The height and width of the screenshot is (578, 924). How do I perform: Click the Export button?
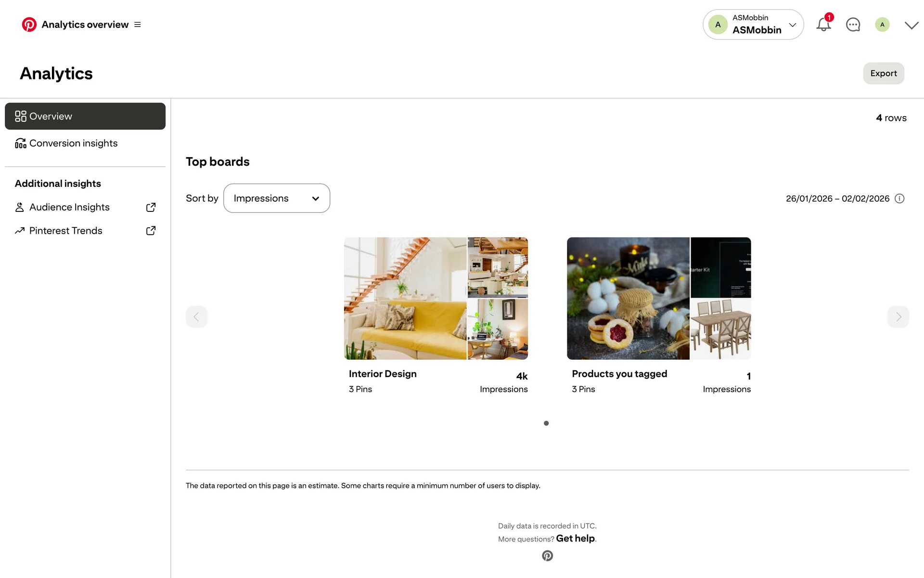[883, 73]
